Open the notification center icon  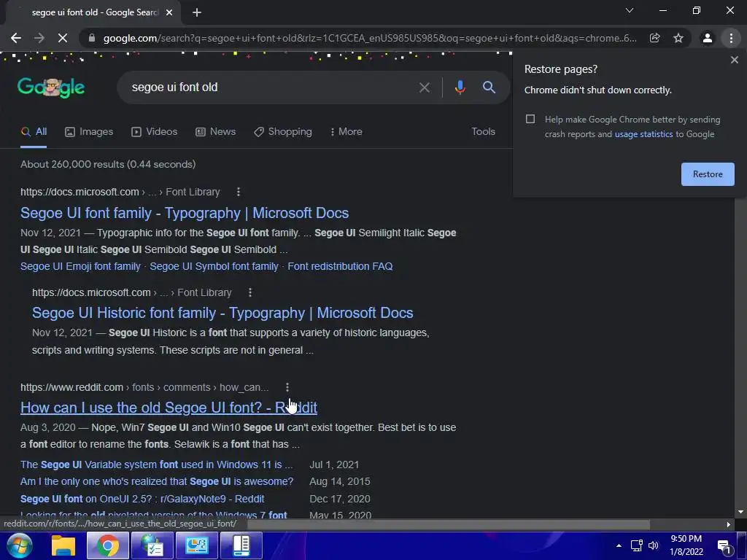pyautogui.click(x=724, y=546)
